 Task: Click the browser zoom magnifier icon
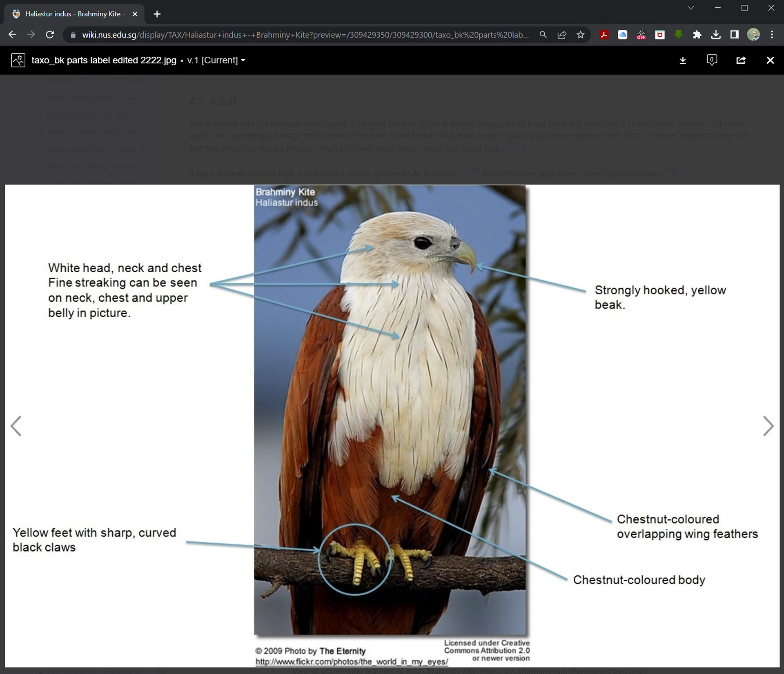543,35
